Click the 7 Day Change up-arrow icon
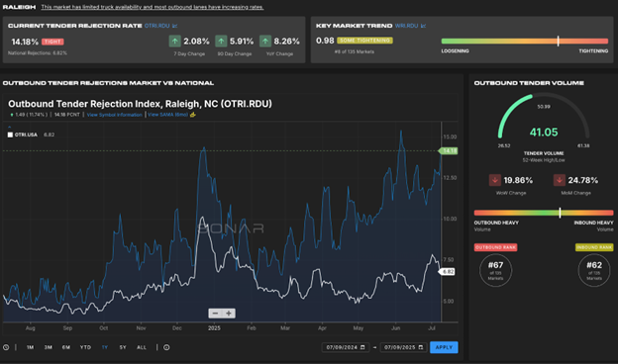This screenshot has height=364, width=618. tap(174, 41)
